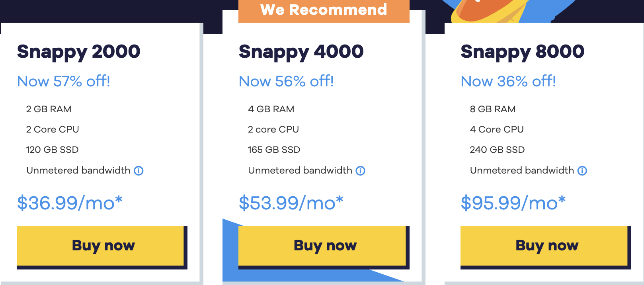Image resolution: width=644 pixels, height=285 pixels.
Task: Click the $53.99/mo* price
Action: click(291, 203)
